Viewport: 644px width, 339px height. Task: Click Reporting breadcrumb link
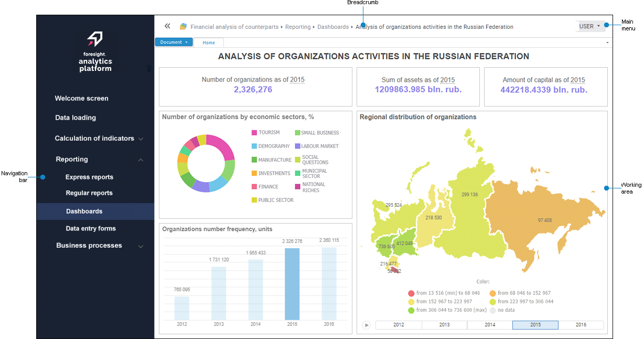pos(298,27)
